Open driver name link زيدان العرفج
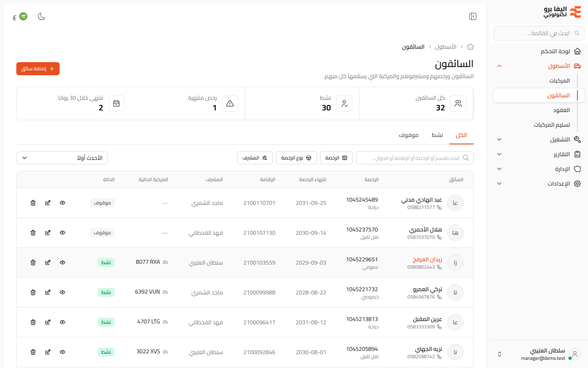588x368 pixels. click(x=428, y=259)
